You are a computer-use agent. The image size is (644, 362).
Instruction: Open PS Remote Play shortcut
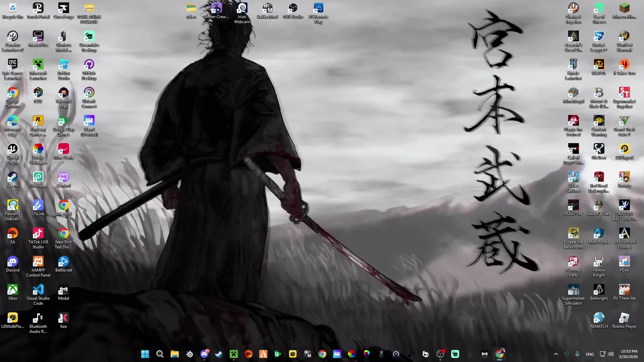318,14
